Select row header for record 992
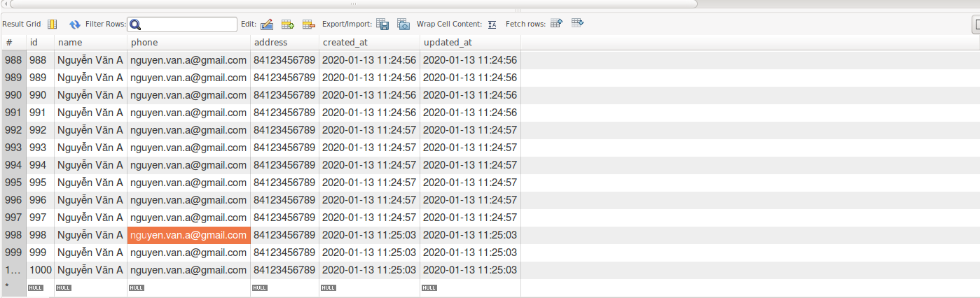 [13, 130]
